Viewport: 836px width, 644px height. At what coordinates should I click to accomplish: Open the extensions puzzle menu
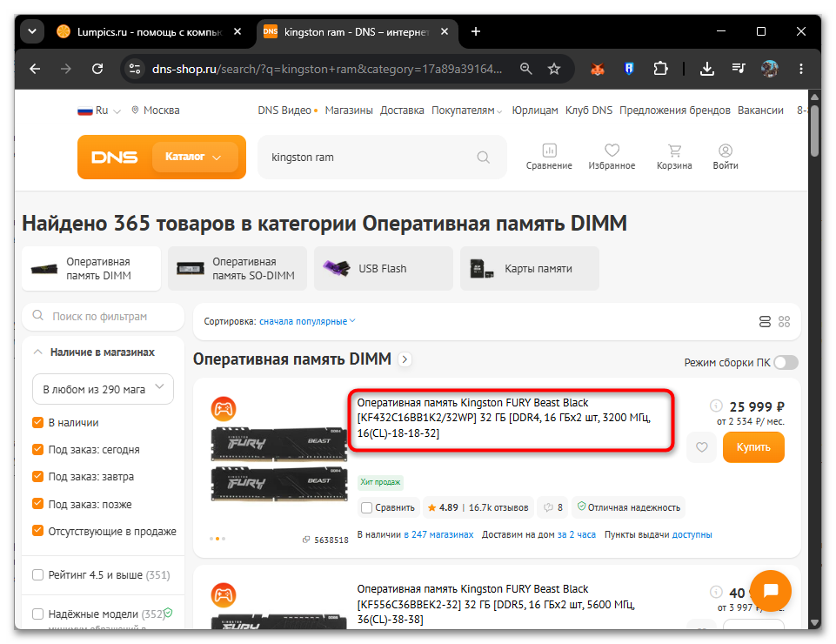[660, 69]
